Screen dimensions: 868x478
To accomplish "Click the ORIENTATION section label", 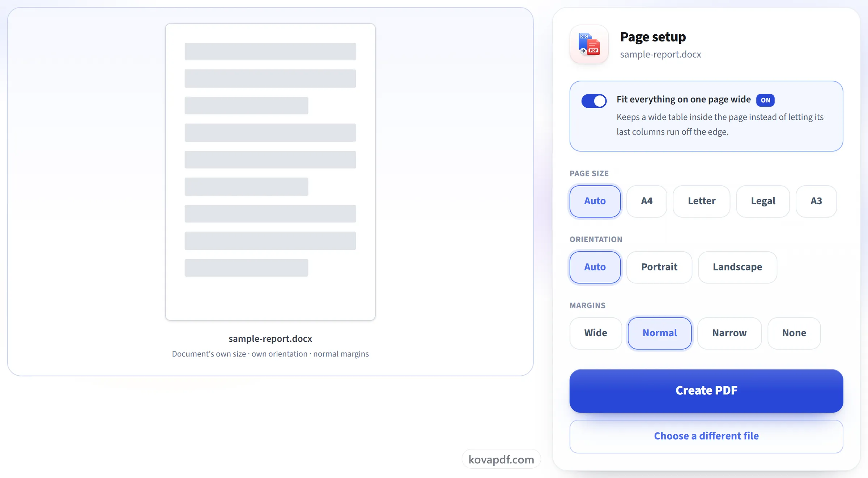I will click(596, 239).
